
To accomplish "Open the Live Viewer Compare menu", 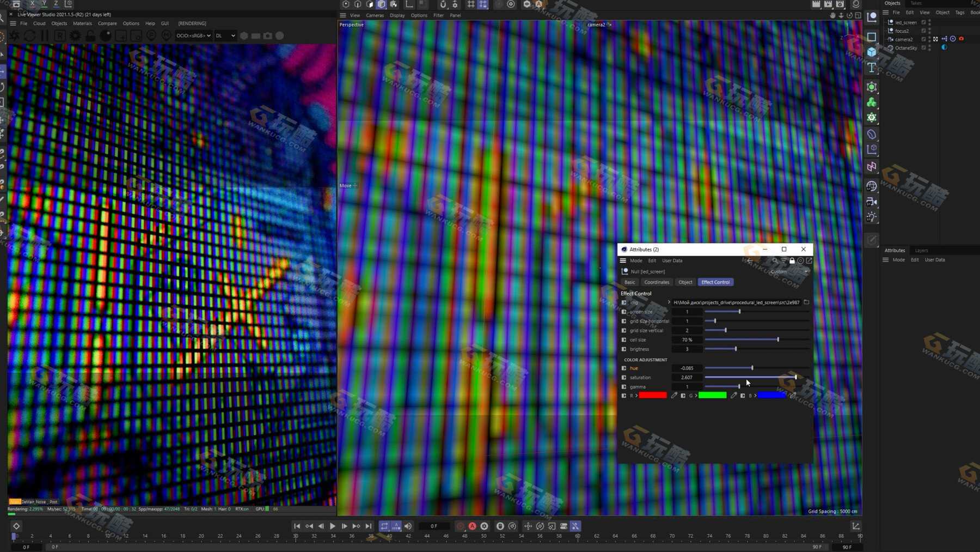I will pyautogui.click(x=107, y=23).
